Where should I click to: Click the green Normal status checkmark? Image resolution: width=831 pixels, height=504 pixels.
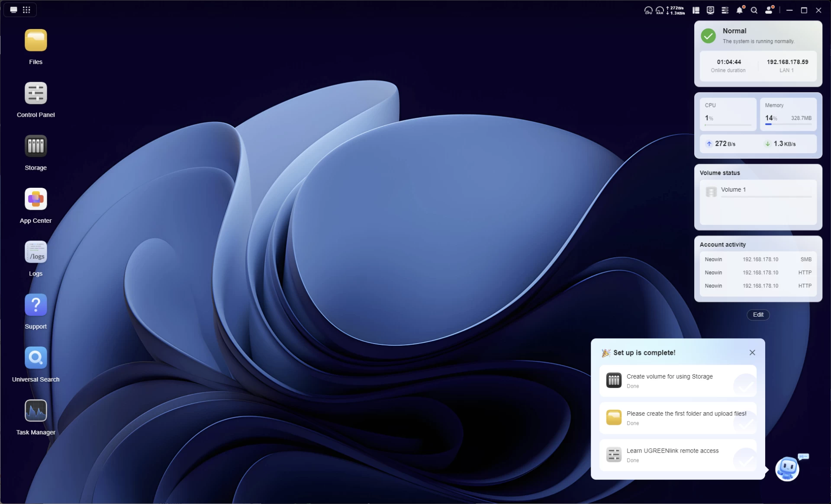tap(709, 36)
